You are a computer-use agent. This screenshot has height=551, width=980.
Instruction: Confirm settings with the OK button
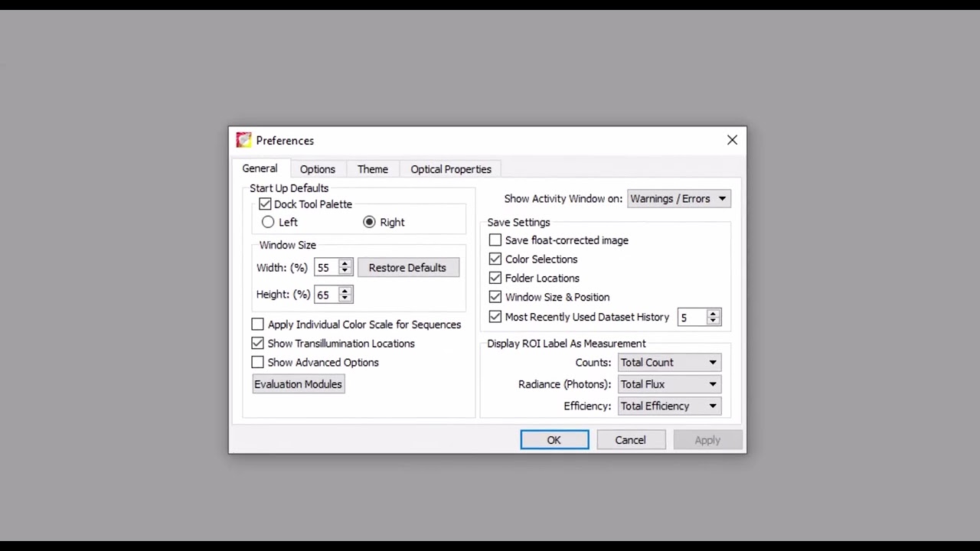coord(554,440)
